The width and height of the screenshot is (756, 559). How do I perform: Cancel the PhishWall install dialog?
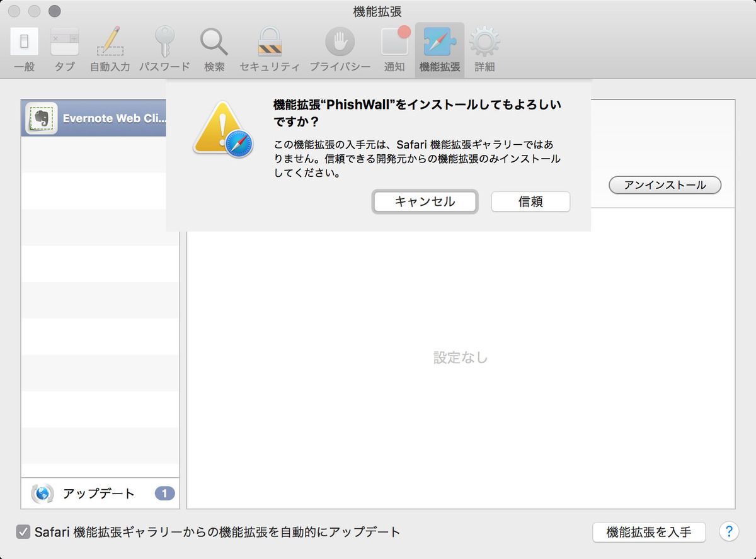tap(425, 201)
